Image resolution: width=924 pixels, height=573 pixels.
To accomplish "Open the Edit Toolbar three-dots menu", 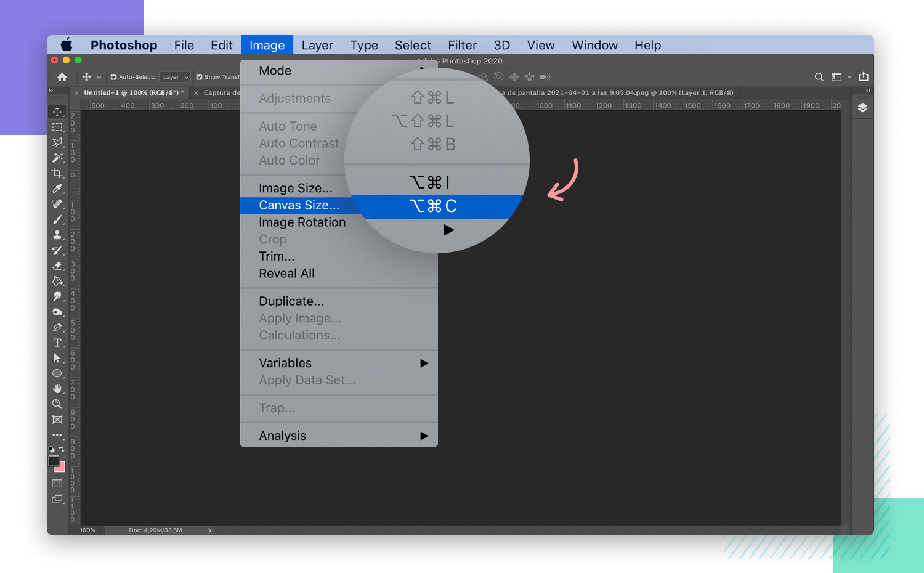I will click(57, 435).
